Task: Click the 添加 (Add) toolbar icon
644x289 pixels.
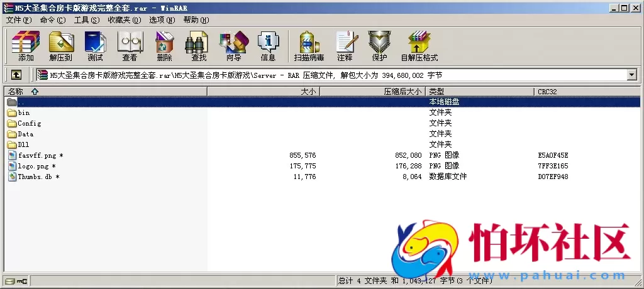Action: (25, 41)
